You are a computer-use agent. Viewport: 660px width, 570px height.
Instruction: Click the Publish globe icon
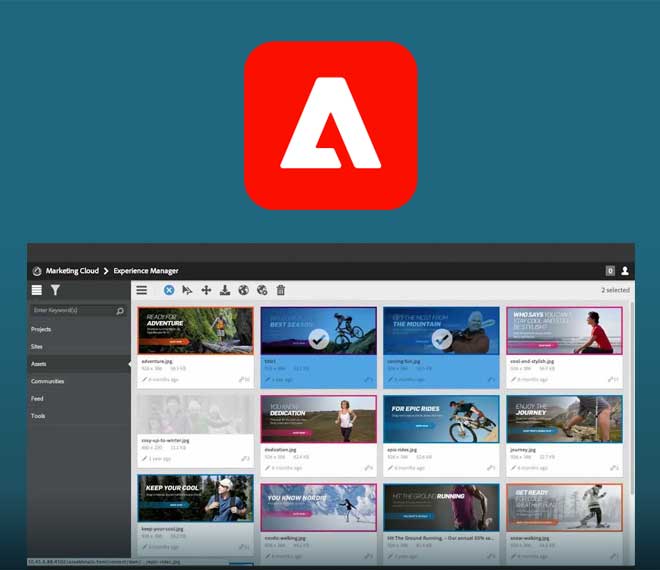[243, 290]
